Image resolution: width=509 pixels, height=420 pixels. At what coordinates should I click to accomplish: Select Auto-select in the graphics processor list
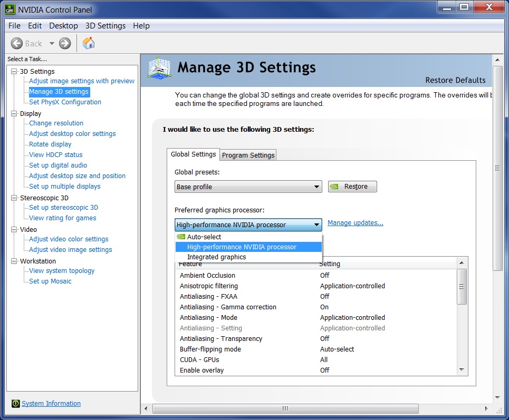[204, 237]
